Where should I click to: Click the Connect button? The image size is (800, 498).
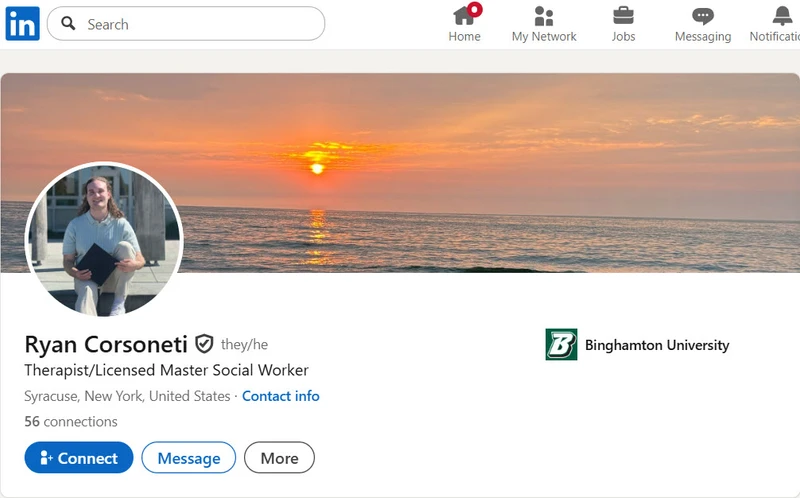coord(79,458)
